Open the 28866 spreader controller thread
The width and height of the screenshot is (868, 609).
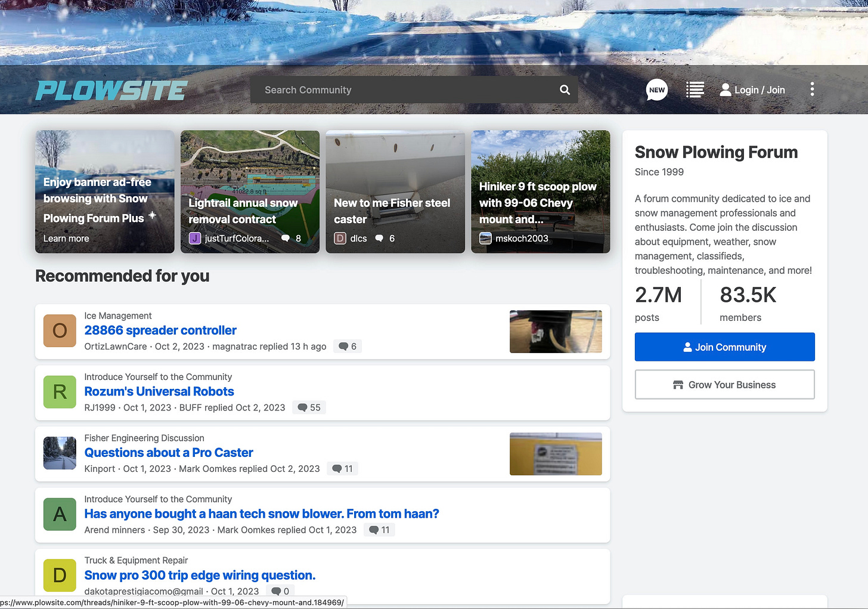160,330
